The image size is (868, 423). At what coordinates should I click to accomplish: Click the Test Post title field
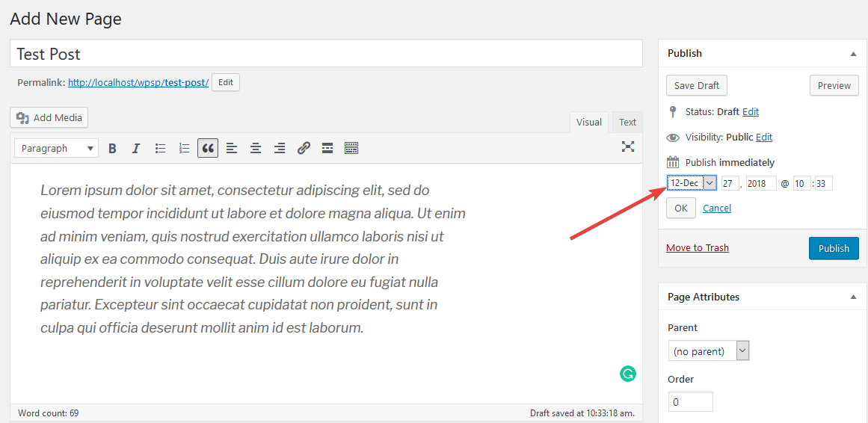(x=327, y=54)
